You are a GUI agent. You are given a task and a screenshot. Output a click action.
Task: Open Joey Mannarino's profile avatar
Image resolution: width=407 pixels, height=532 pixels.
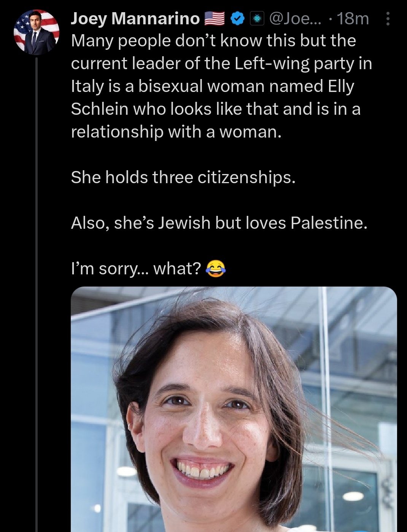(37, 32)
